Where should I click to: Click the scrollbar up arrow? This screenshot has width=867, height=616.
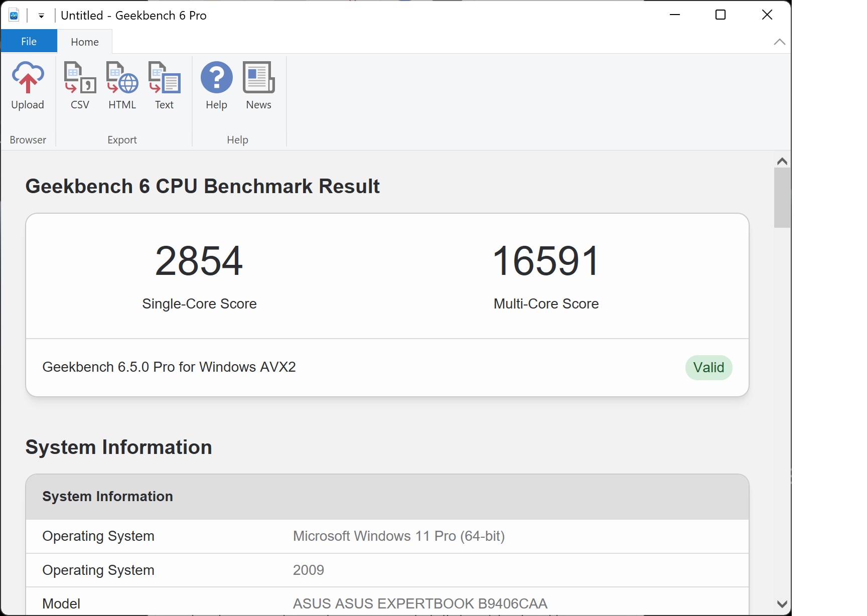(x=782, y=161)
